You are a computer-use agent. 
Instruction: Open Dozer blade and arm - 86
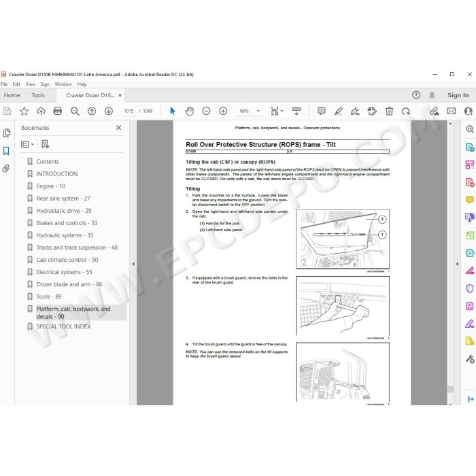69,284
